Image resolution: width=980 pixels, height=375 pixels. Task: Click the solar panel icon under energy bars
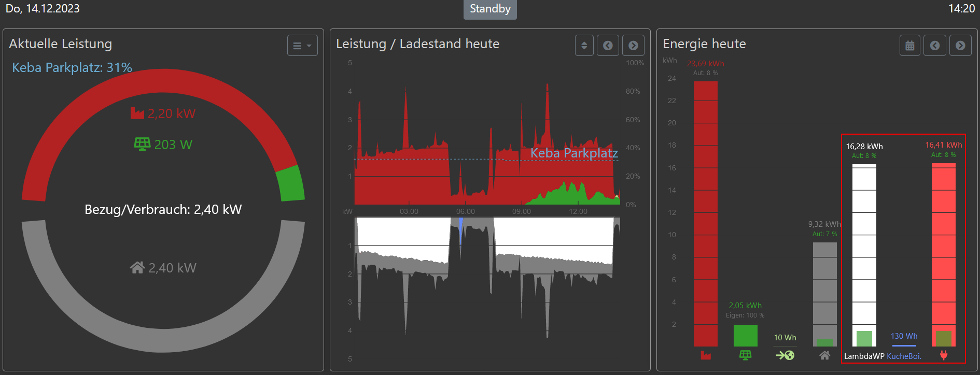click(x=745, y=355)
